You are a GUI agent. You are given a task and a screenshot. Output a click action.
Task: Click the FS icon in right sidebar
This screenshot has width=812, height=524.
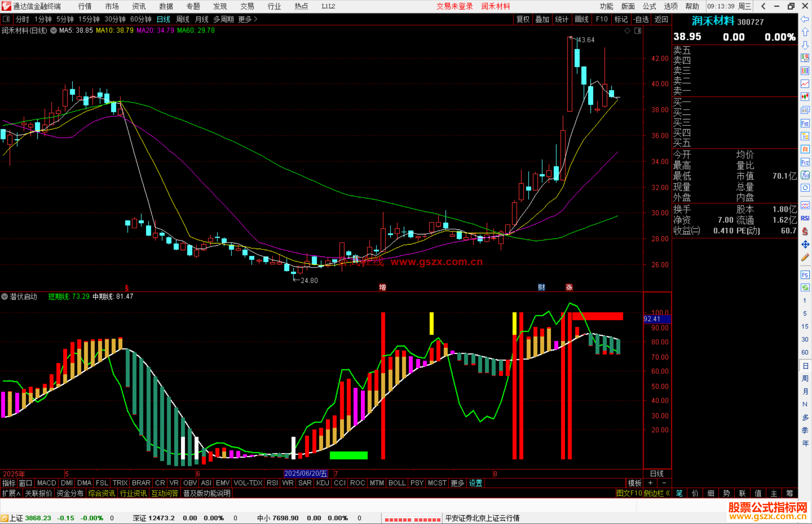pyautogui.click(x=805, y=275)
